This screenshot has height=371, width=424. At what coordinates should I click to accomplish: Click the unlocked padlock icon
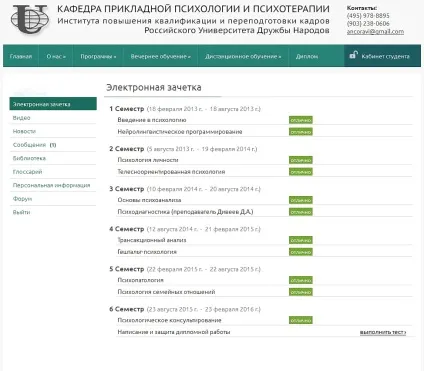(353, 55)
